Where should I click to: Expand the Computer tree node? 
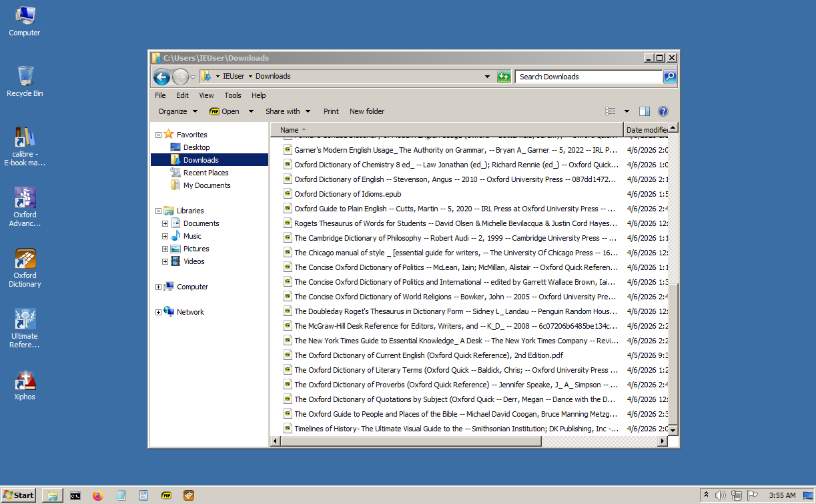(158, 287)
